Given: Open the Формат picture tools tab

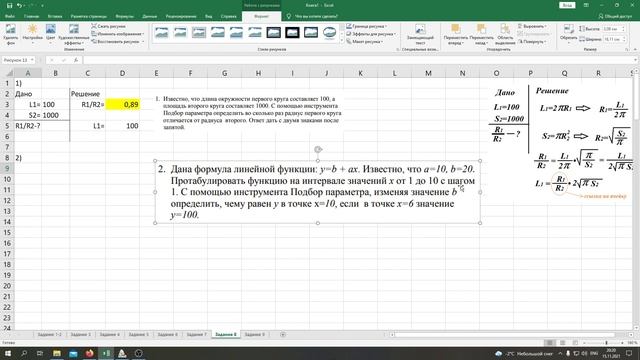Looking at the screenshot, I should coord(261,16).
